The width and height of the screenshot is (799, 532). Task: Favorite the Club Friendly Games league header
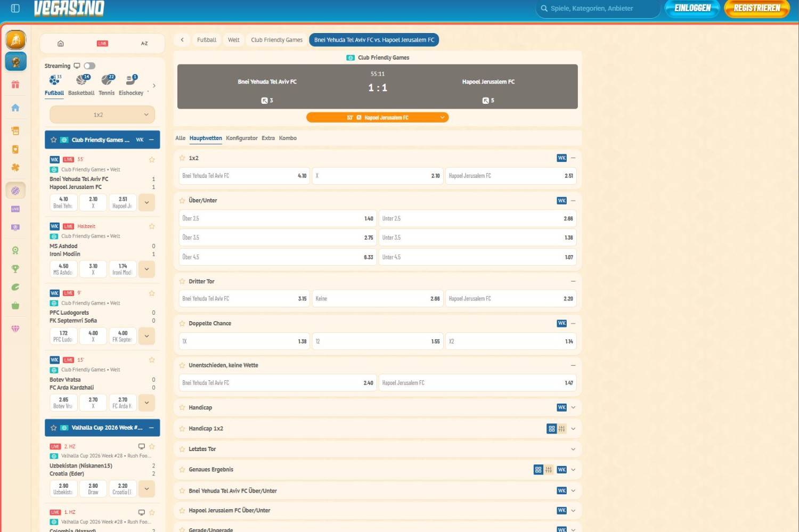tap(53, 140)
